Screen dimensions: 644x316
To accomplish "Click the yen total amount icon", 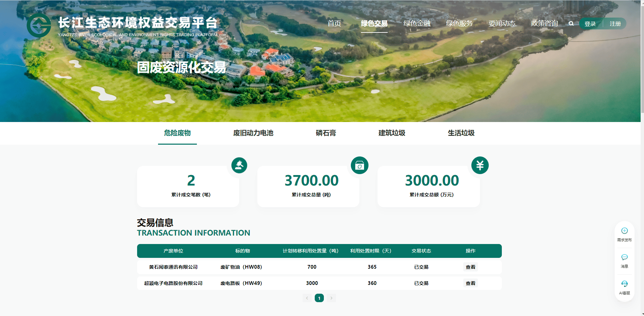I will (480, 165).
